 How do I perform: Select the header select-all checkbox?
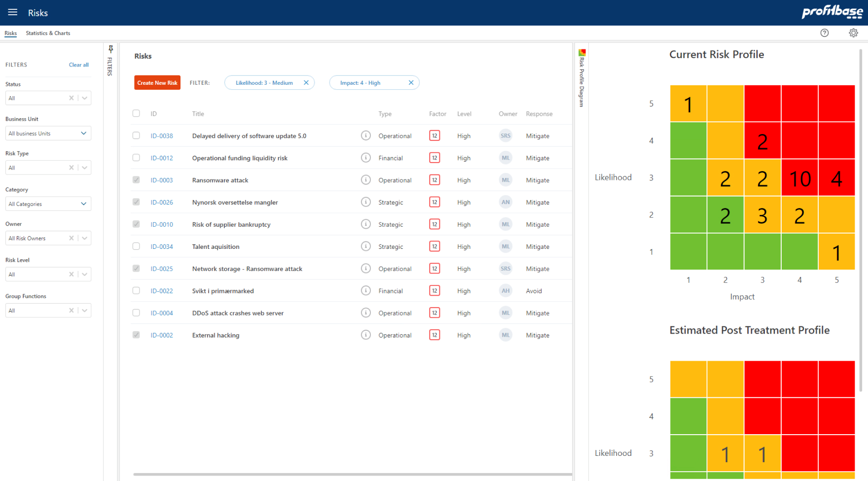point(136,113)
